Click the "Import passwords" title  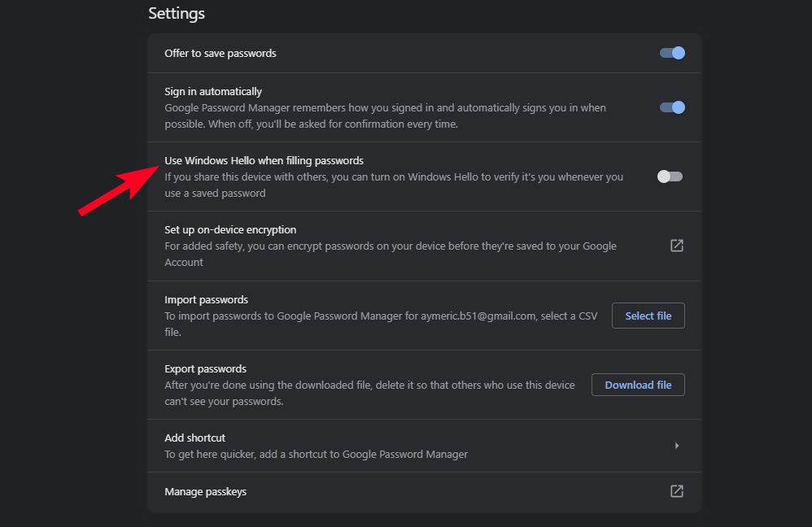tap(206, 300)
